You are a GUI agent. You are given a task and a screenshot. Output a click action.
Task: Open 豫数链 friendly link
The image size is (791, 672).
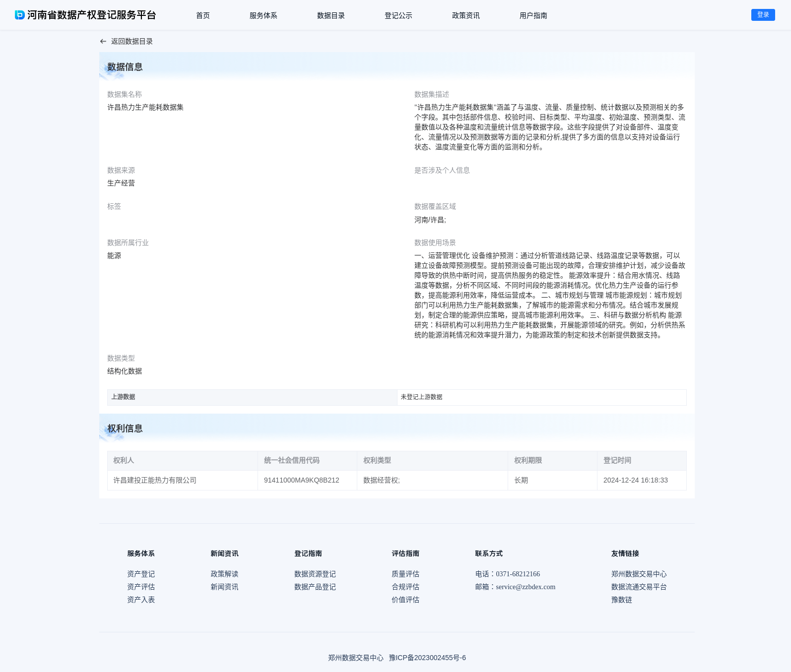[622, 600]
